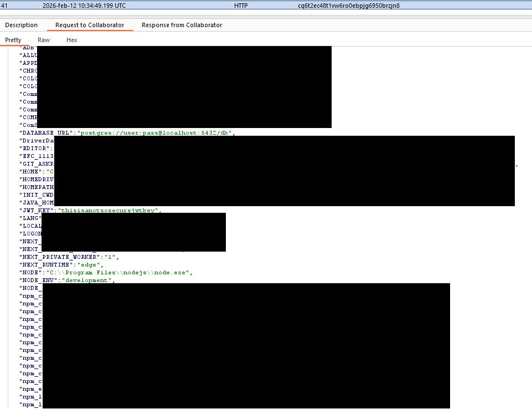Click the DATABASE_URL key in request
The height and width of the screenshot is (409, 532).
tap(47, 133)
